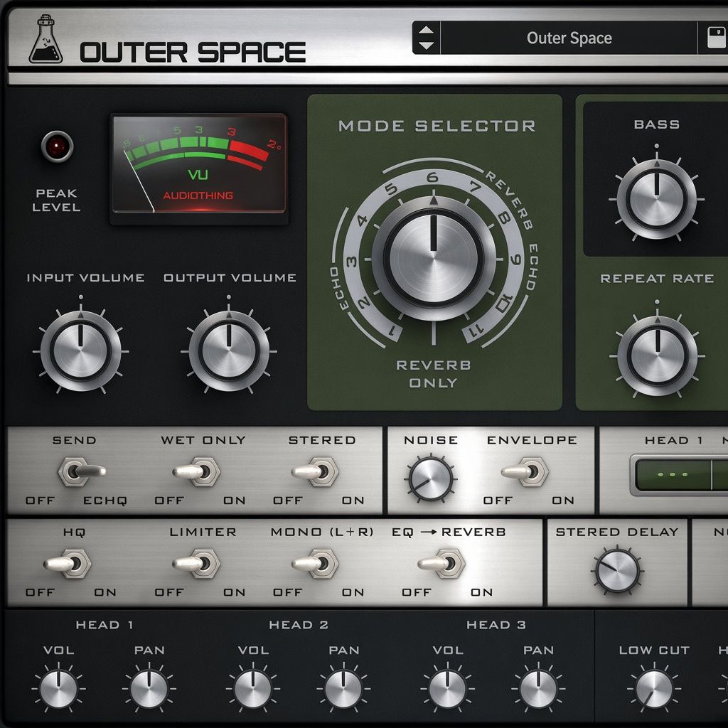Click the Low Cut knob

[654, 688]
